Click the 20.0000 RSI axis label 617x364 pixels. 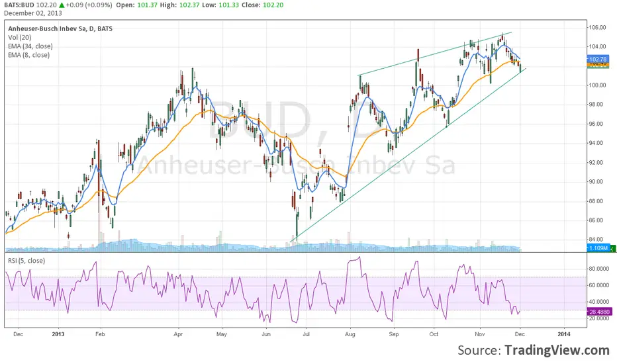(599, 318)
